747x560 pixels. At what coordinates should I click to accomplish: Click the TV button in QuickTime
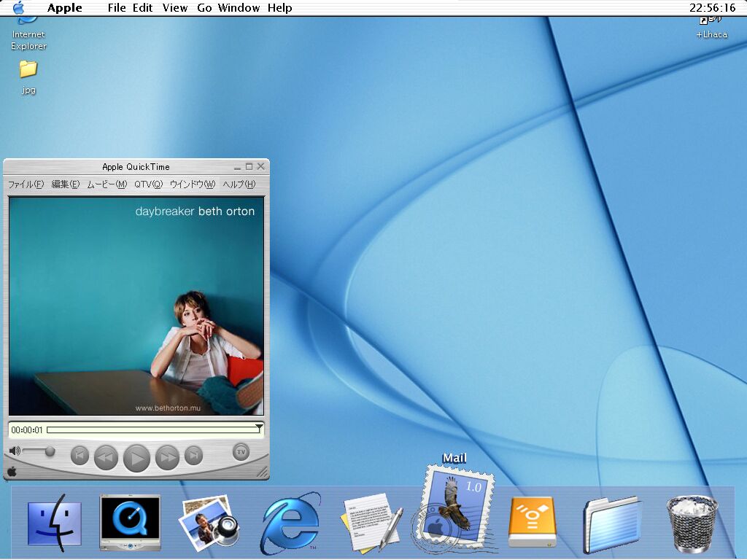pos(241,451)
